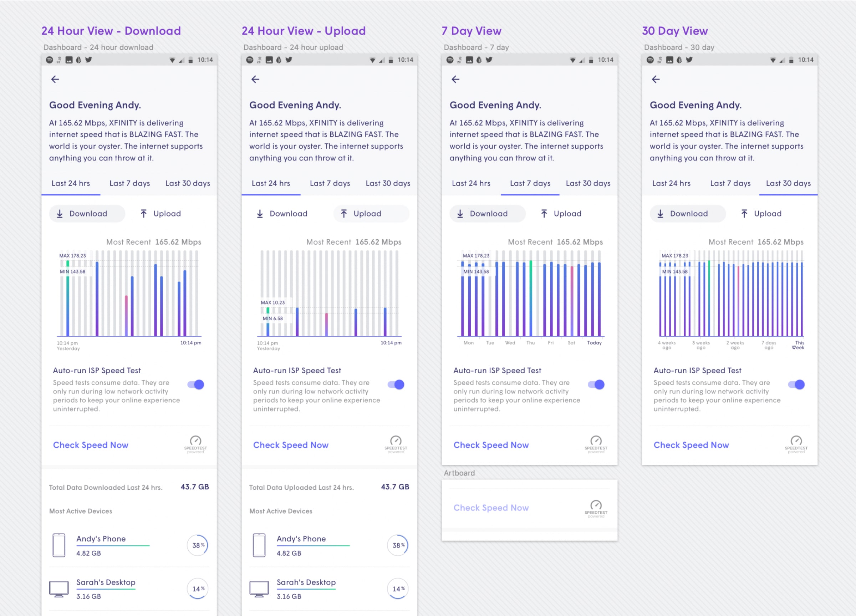Tap Spotify status icon in 24 Hour Download screen
The height and width of the screenshot is (616, 856).
50,60
